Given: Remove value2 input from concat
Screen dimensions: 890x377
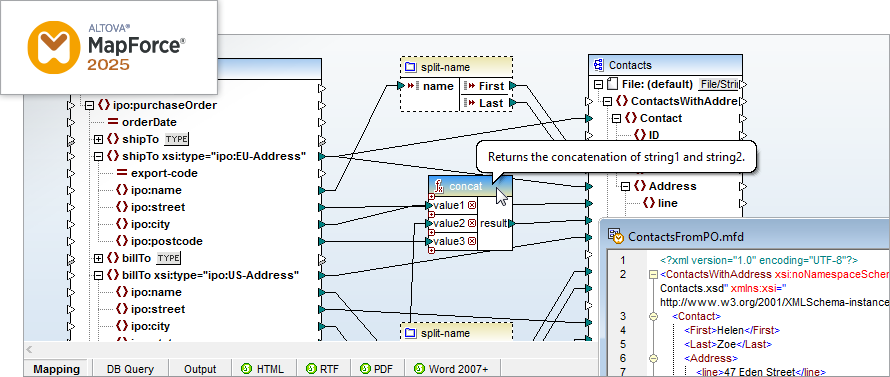Looking at the screenshot, I should point(472,223).
